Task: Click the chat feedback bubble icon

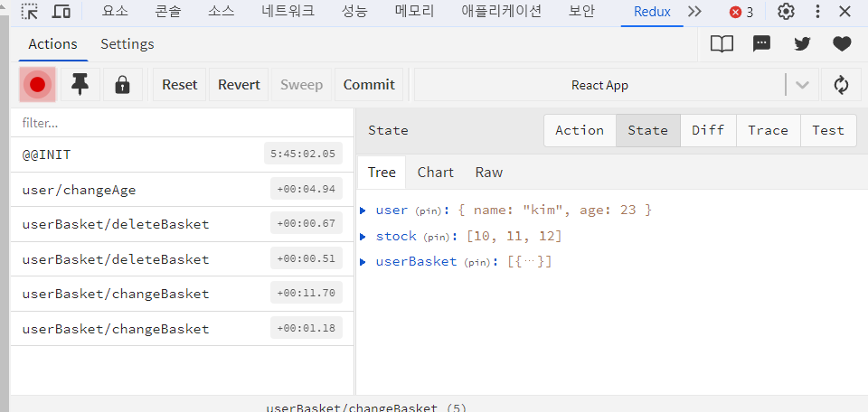Action: click(761, 43)
